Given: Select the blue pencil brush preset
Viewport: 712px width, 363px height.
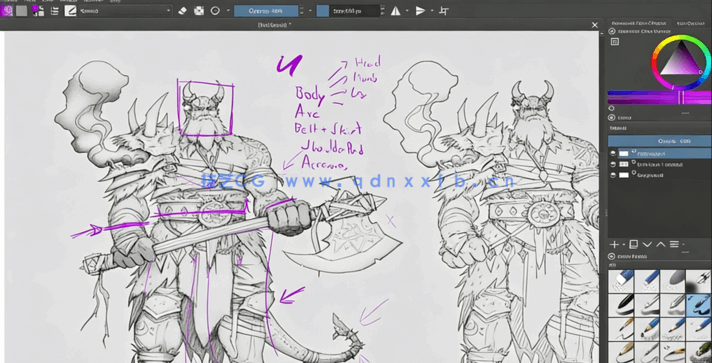Looking at the screenshot, I should (647, 329).
